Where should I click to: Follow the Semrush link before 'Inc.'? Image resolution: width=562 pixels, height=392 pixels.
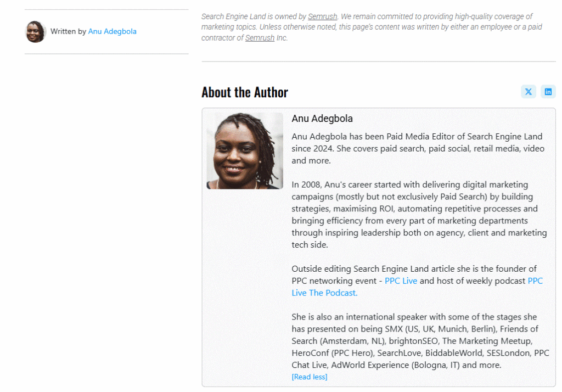coord(260,38)
